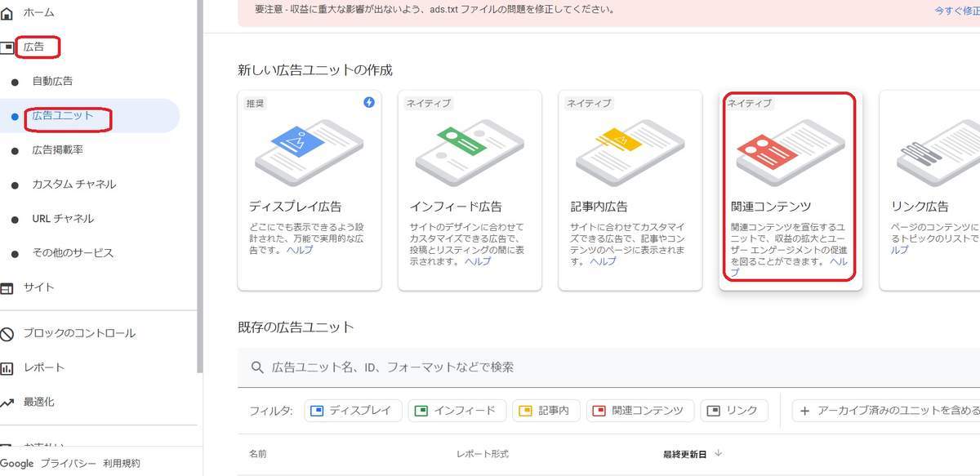Image resolution: width=980 pixels, height=476 pixels.
Task: Filter by ディスプレイ format
Action: [353, 411]
